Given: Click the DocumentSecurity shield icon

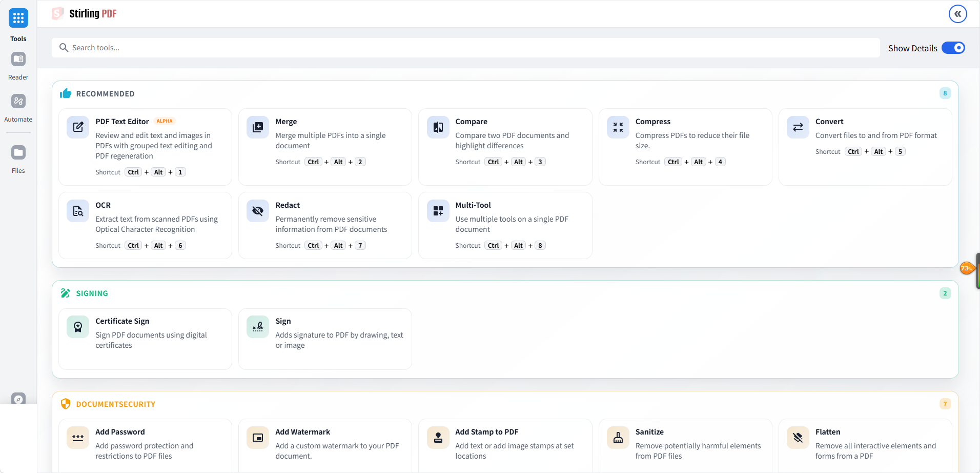Looking at the screenshot, I should 66,404.
